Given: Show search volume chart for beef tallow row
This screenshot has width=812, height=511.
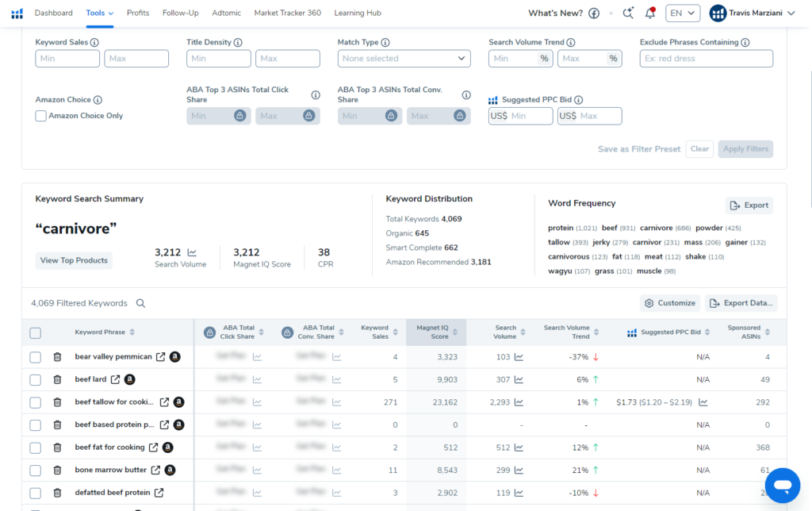Looking at the screenshot, I should pos(519,402).
